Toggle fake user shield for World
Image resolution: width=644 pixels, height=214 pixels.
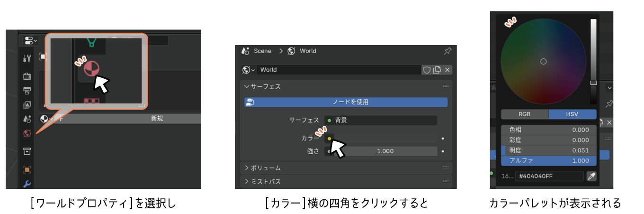(427, 70)
